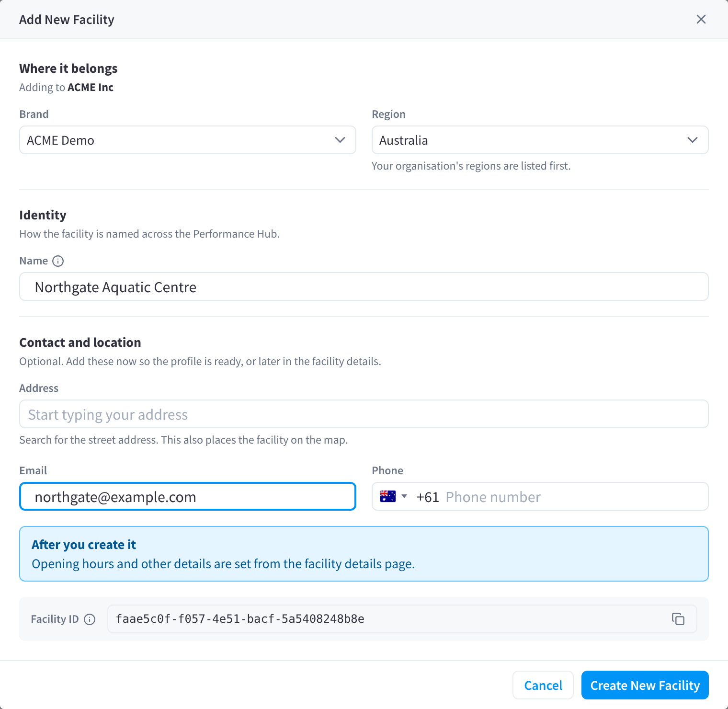Click the 'Search for the street address' hint
This screenshot has height=709, width=728.
183,440
